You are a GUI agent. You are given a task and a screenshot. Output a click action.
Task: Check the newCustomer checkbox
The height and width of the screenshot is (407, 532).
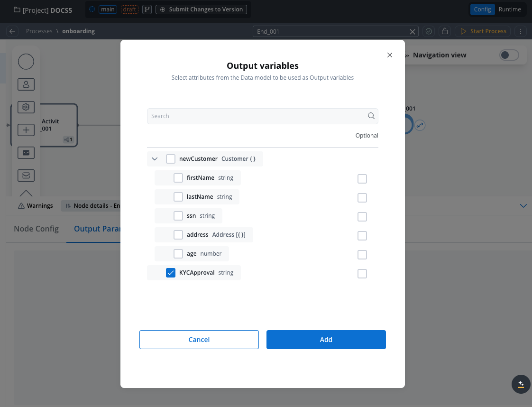(171, 159)
